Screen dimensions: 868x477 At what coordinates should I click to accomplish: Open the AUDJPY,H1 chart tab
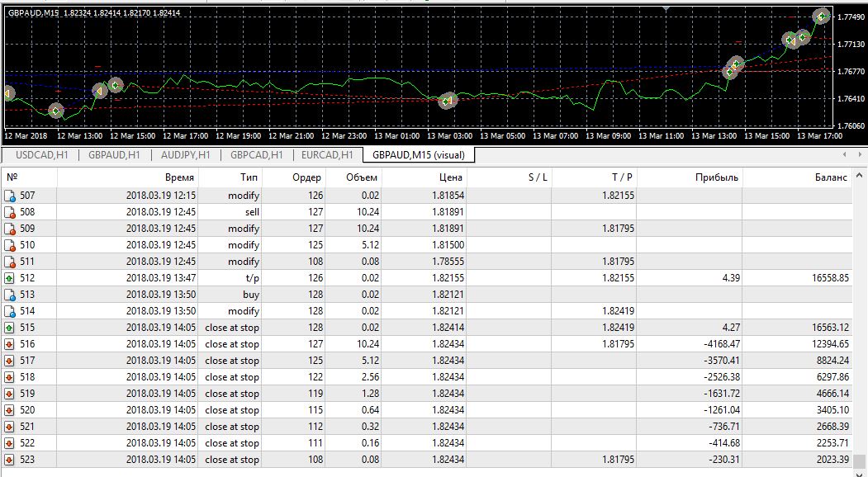tap(186, 155)
